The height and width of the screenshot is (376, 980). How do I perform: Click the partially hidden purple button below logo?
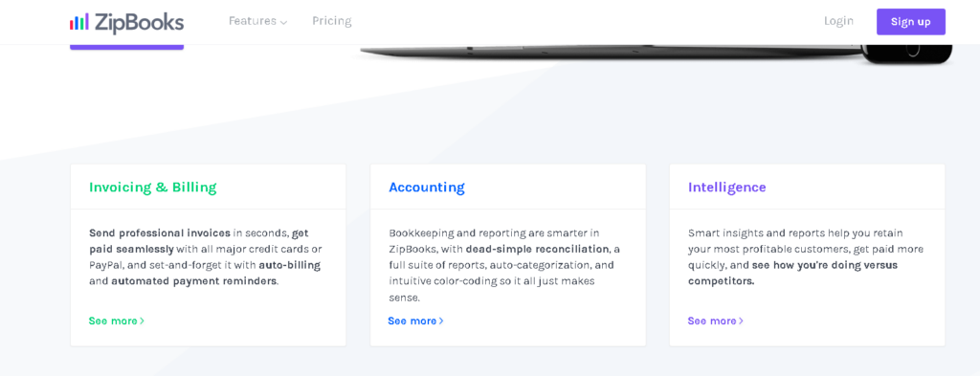127,47
